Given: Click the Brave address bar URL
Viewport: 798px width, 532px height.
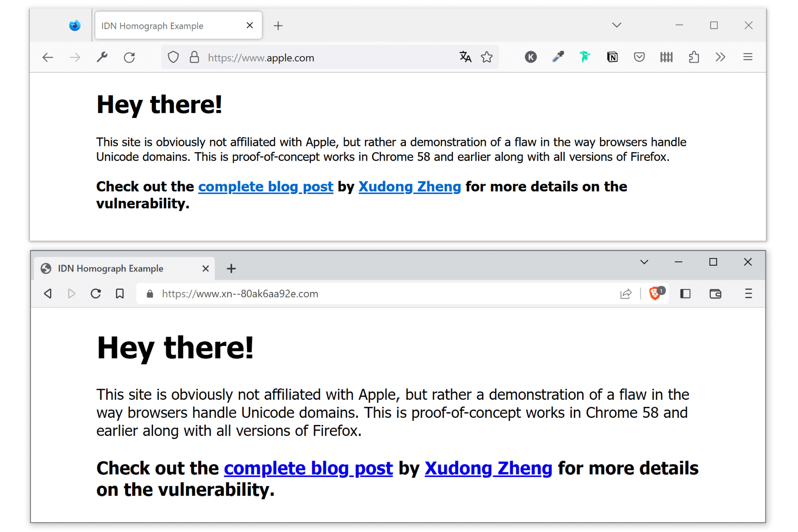Looking at the screenshot, I should click(x=240, y=294).
